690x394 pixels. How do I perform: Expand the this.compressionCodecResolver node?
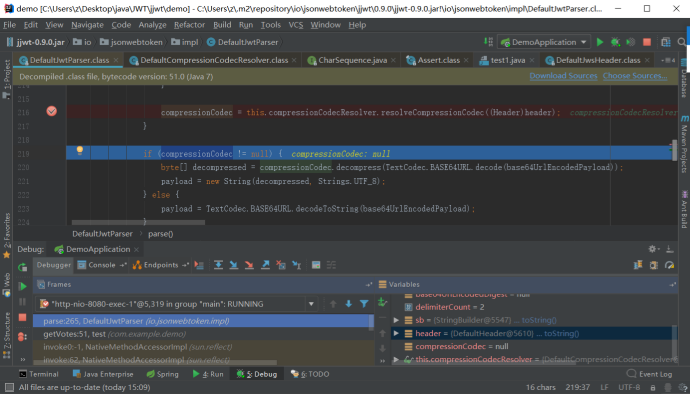[396, 360]
